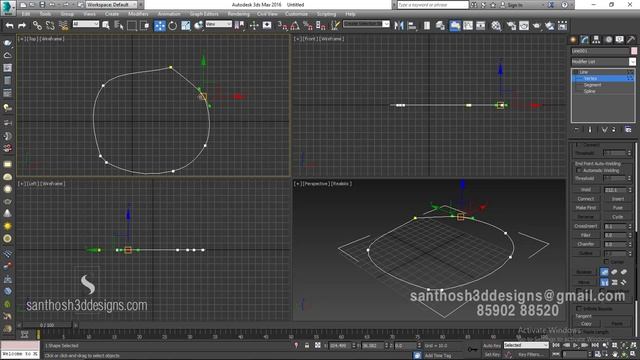Select Line in the modifier stack
Image resolution: width=640 pixels, height=360 pixels.
584,72
